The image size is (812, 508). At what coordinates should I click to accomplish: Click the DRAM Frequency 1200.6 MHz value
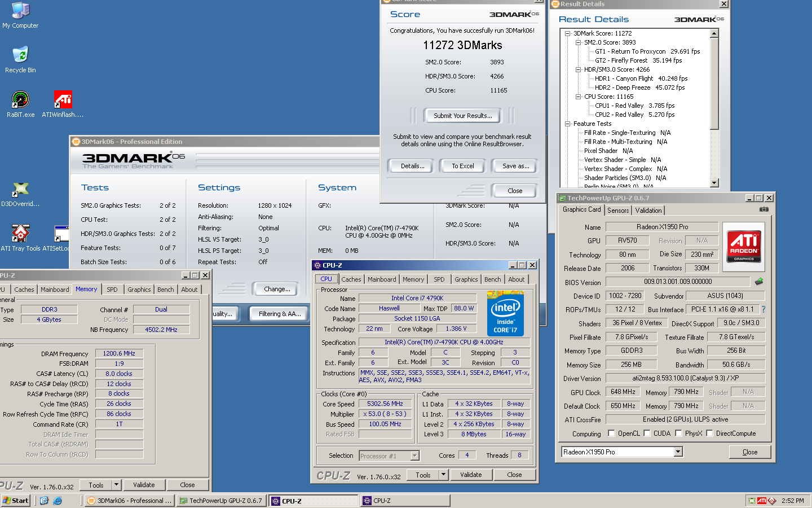point(119,353)
